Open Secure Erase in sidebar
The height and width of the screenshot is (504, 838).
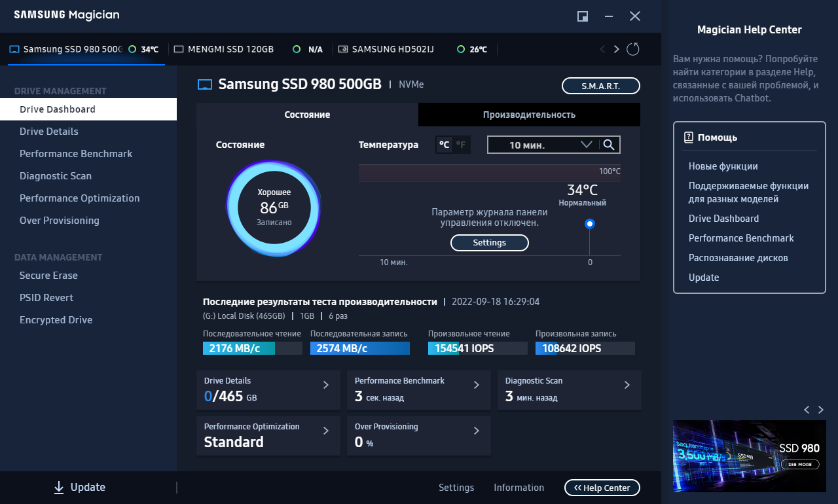[x=88, y=276]
